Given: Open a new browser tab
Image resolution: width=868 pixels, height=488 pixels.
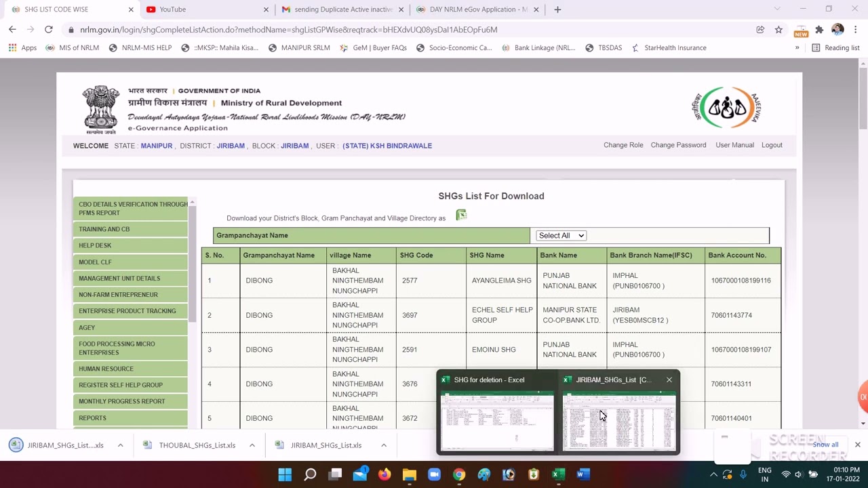Looking at the screenshot, I should [x=557, y=9].
